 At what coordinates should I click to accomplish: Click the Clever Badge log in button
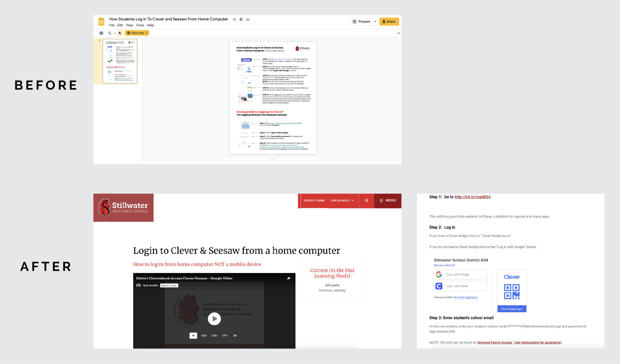point(512,309)
